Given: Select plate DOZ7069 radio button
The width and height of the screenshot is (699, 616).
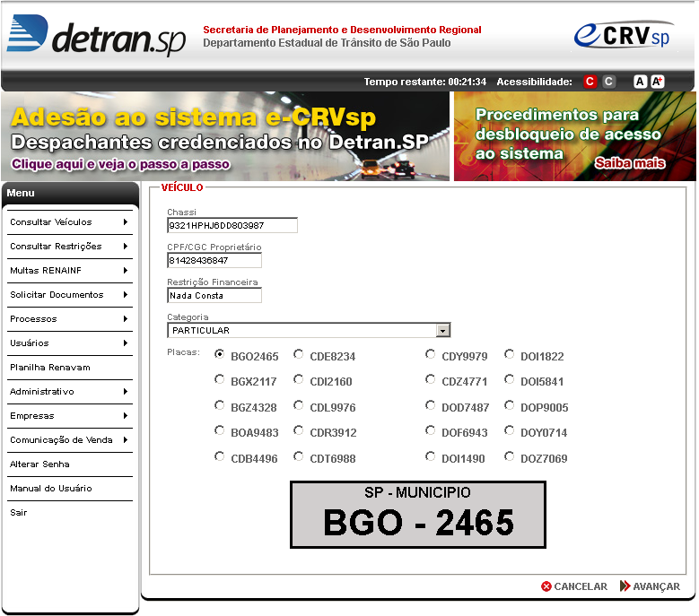Looking at the screenshot, I should point(509,456).
